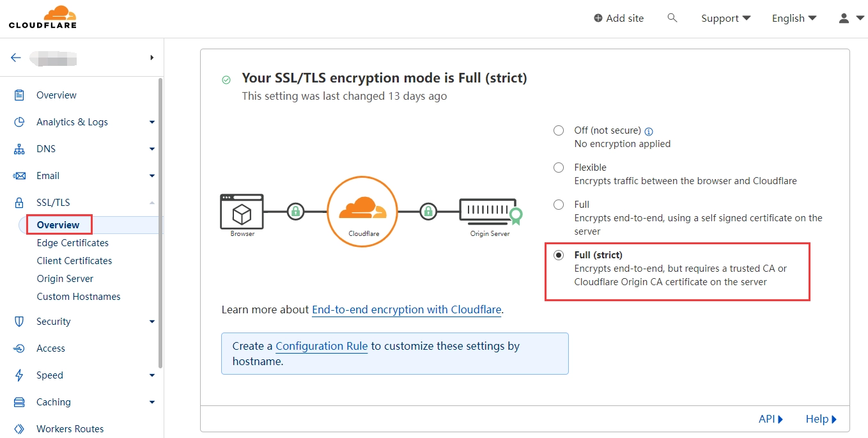
Task: Expand the Support dropdown
Action: tap(725, 18)
